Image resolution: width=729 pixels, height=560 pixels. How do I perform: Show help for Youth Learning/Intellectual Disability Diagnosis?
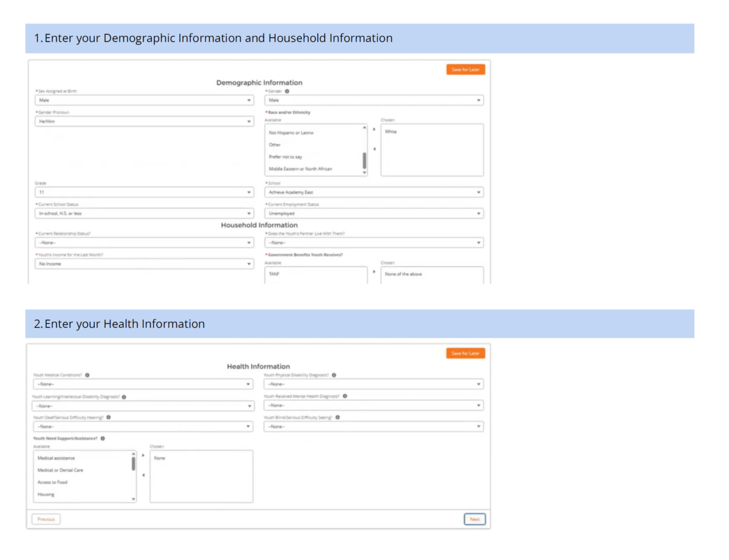point(124,397)
